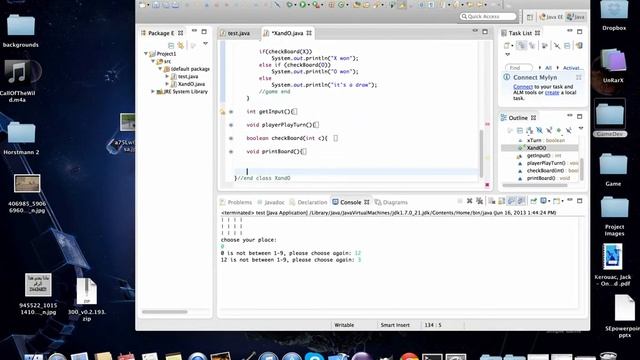Open the GameDev desktop folder
The width and height of the screenshot is (640, 360).
610,118
